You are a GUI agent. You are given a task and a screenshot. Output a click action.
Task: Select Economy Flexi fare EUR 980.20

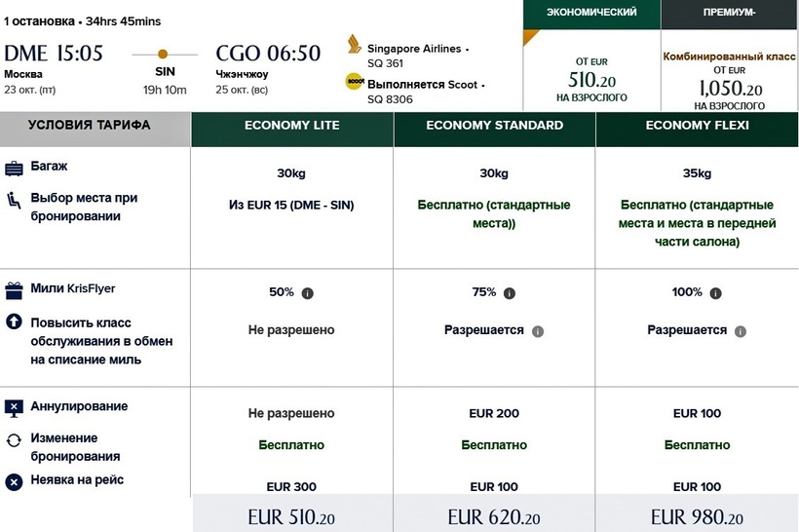tap(697, 516)
